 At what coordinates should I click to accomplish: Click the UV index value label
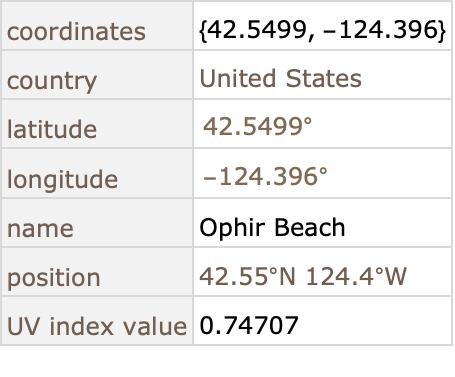pos(97,326)
